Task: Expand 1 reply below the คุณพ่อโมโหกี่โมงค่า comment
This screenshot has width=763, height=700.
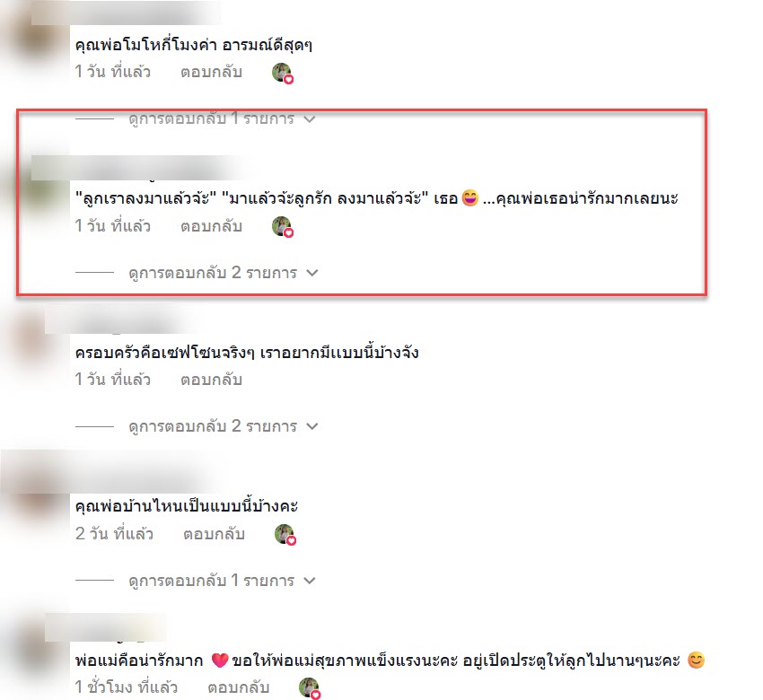Action: click(222, 118)
